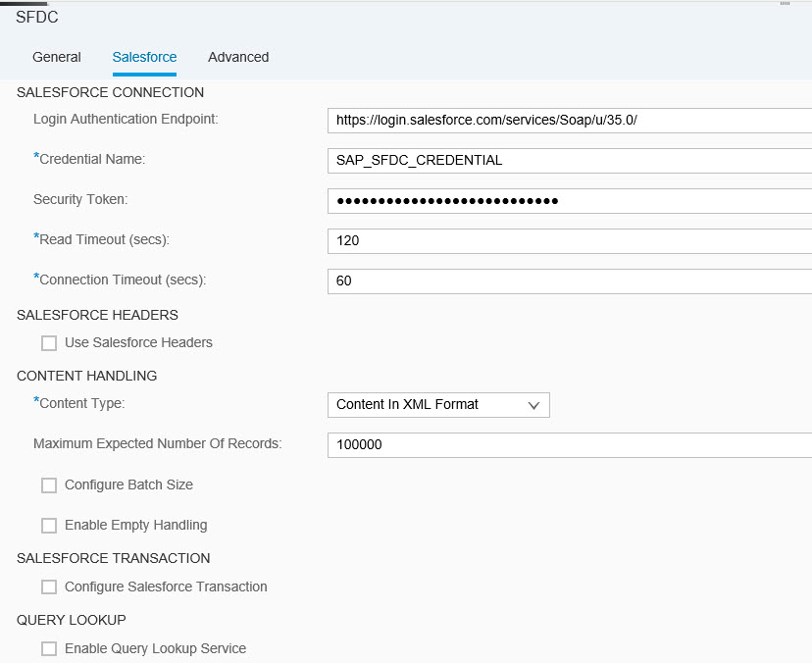Select the Salesforce tab
This screenshot has width=812, height=663.
(144, 57)
